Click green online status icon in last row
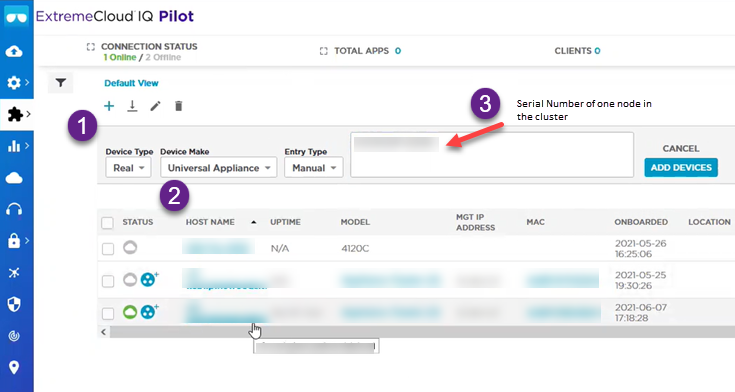 130,312
